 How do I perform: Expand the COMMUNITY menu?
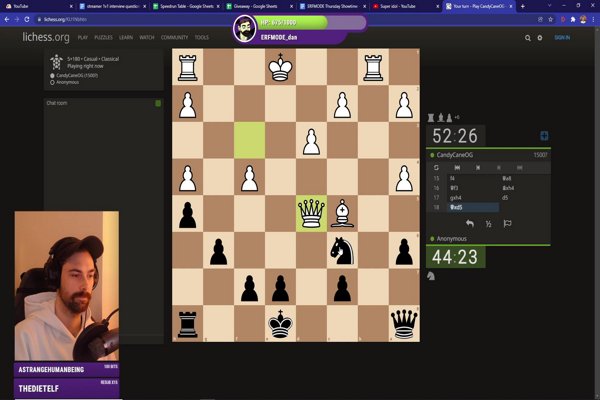pos(174,38)
